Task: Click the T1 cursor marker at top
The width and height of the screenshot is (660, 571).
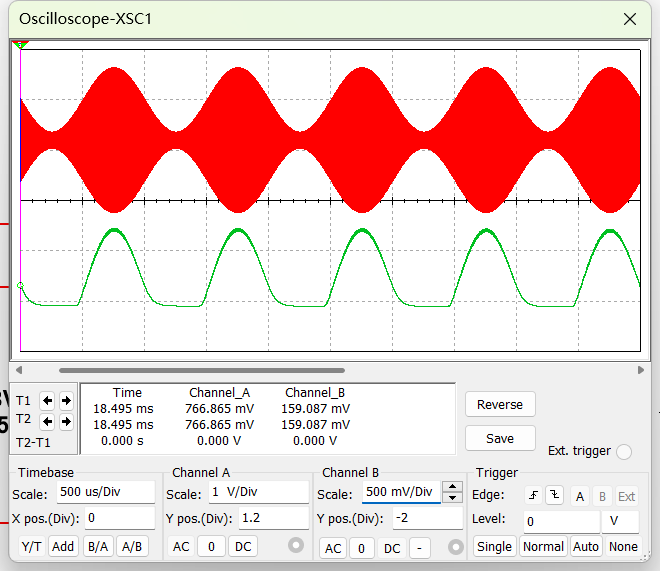Action: point(20,45)
